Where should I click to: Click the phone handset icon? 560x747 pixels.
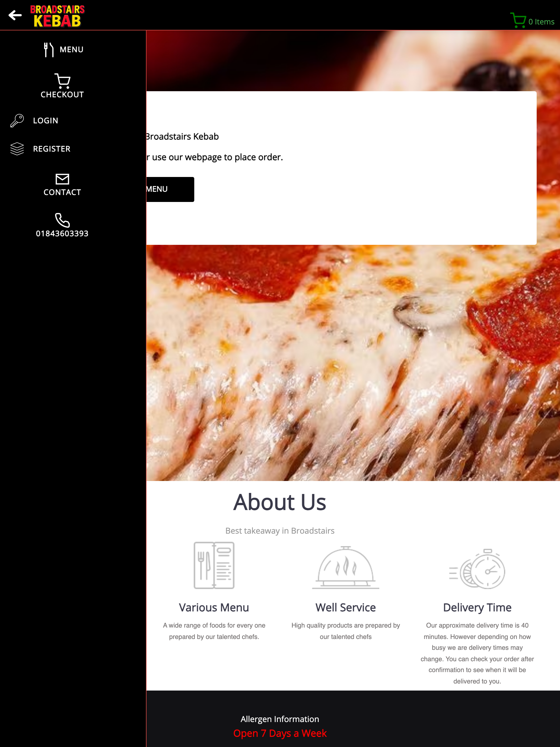pyautogui.click(x=62, y=220)
